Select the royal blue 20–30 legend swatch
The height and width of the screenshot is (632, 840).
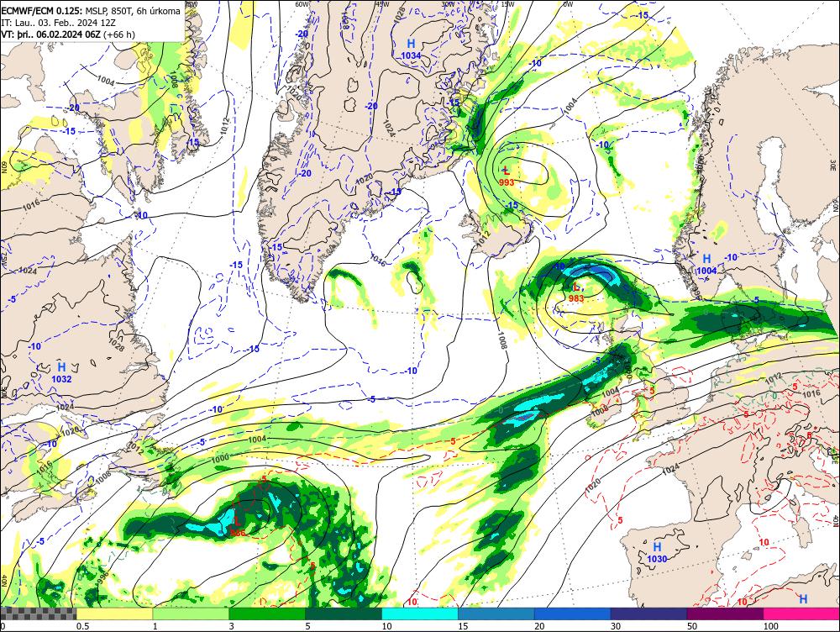(573, 614)
